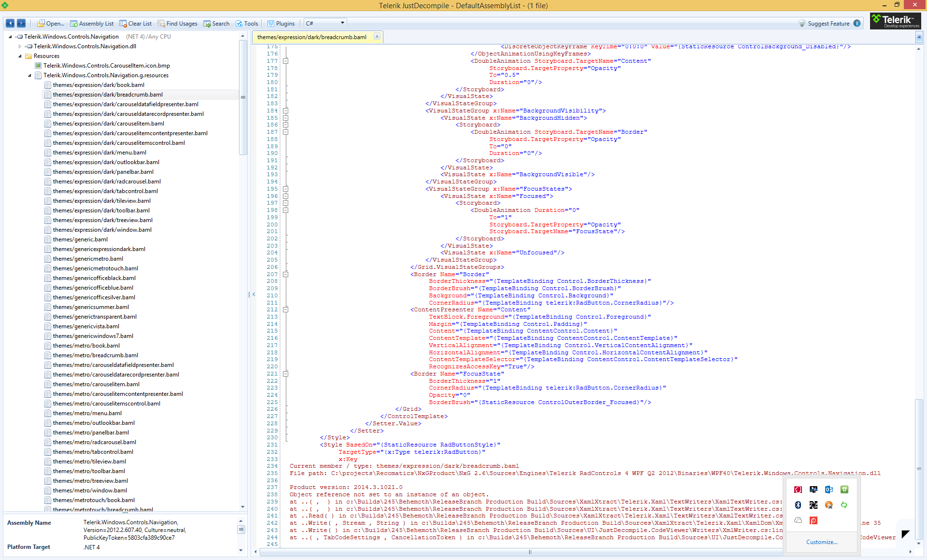Image resolution: width=927 pixels, height=560 pixels.
Task: Collapse the Navigation.g.resources node
Action: coord(29,75)
